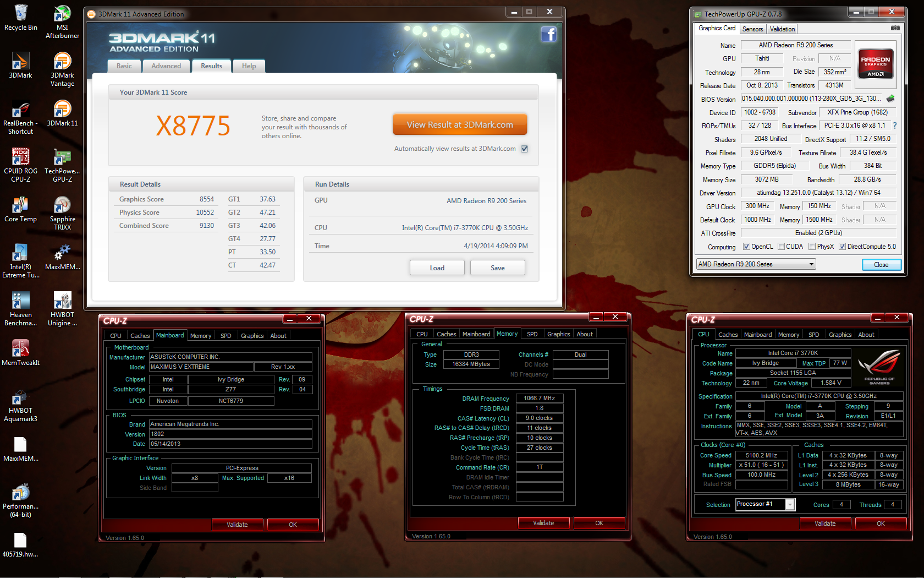Click the Radeon Graphics logo in GPU-Z

876,66
